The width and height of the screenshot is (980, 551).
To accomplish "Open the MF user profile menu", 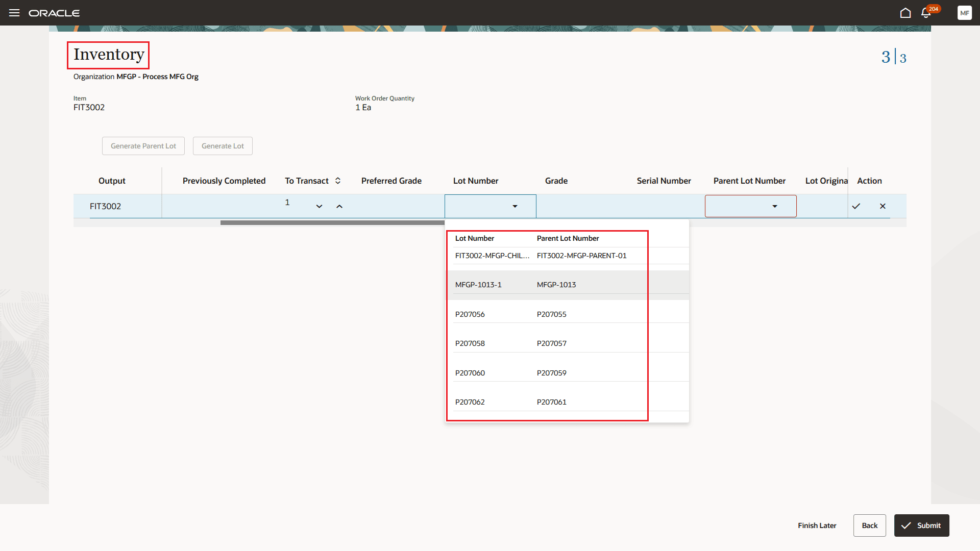I will click(x=964, y=13).
